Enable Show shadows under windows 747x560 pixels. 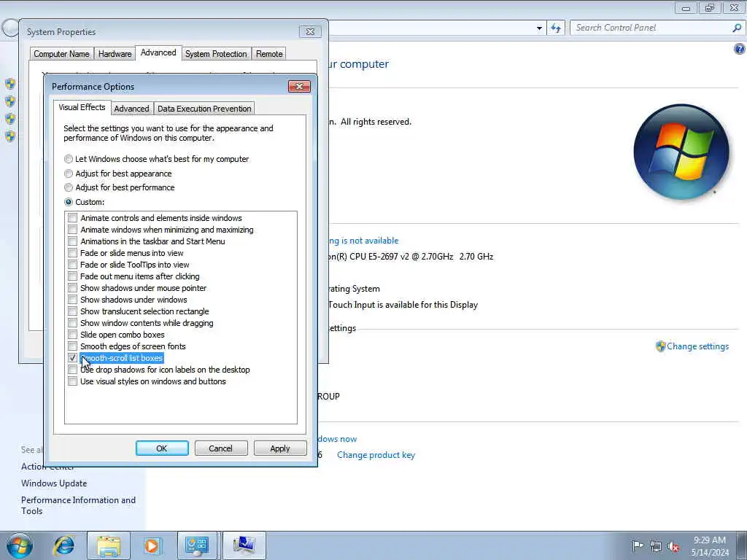[x=72, y=300]
